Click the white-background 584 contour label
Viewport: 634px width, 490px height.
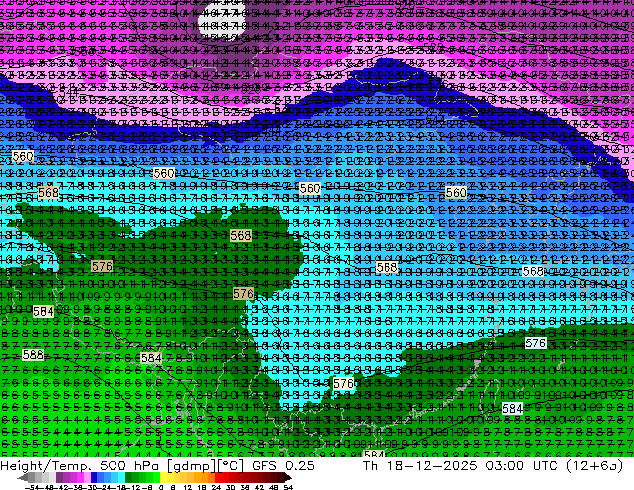[x=512, y=408]
